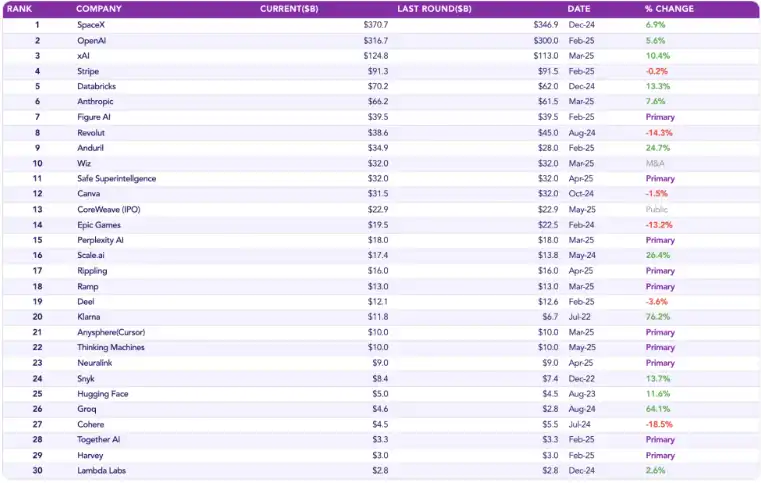This screenshot has width=761, height=483.
Task: Open the SpaceX company name
Action: (x=92, y=24)
